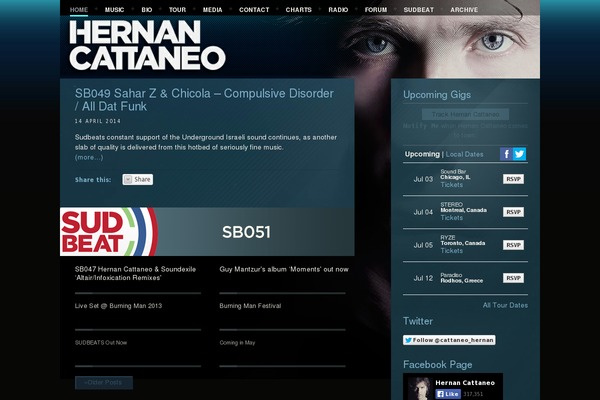
Task: Open the Facebook icon in Upcoming Gigs
Action: [506, 154]
